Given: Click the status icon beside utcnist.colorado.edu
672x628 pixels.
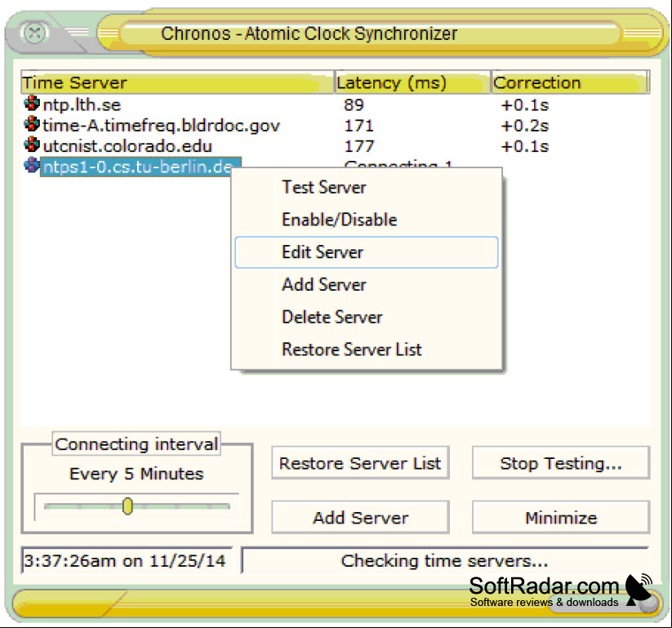Looking at the screenshot, I should click(x=32, y=145).
